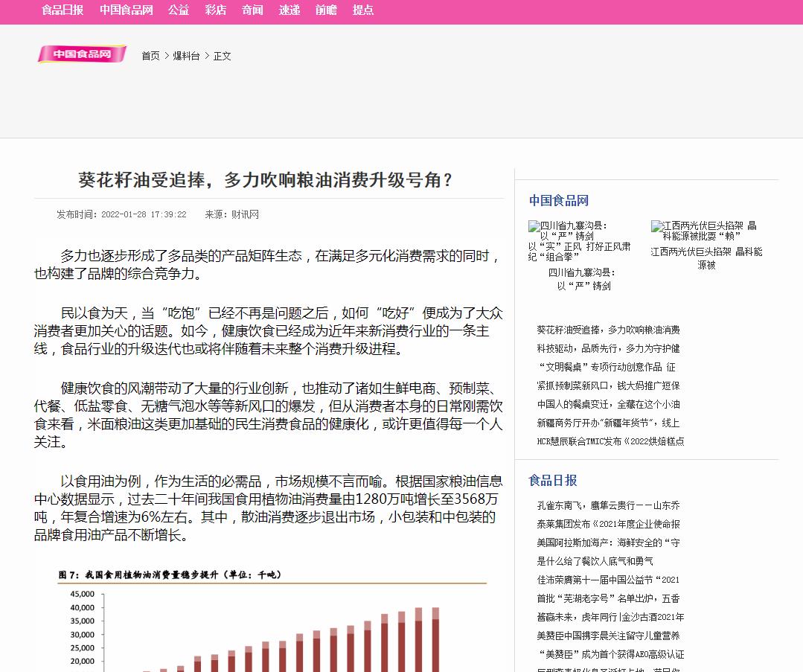This screenshot has width=803, height=672.
Task: Open link 孔雀东南飞，鹰隼云贵行——山东乔
Action: tap(608, 505)
